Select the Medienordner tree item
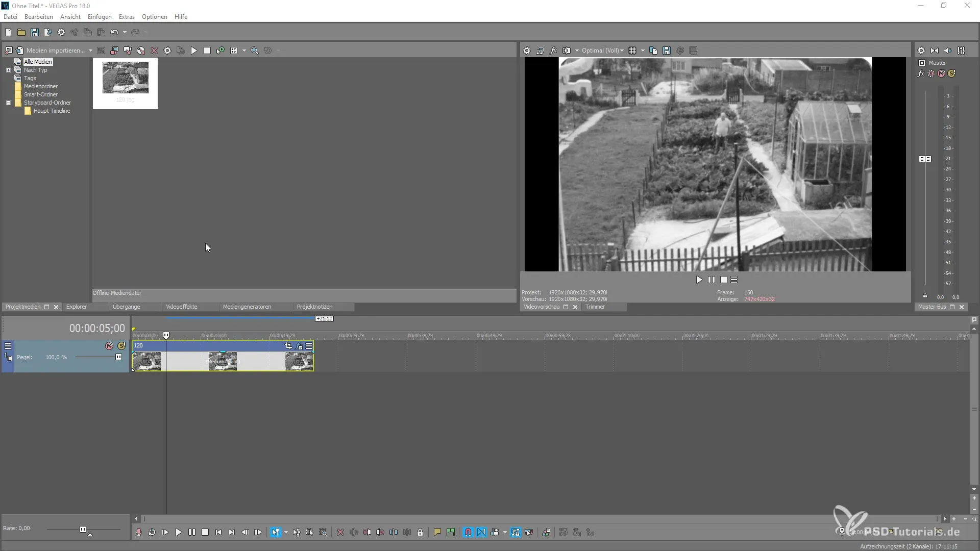The width and height of the screenshot is (980, 551). 41,86
